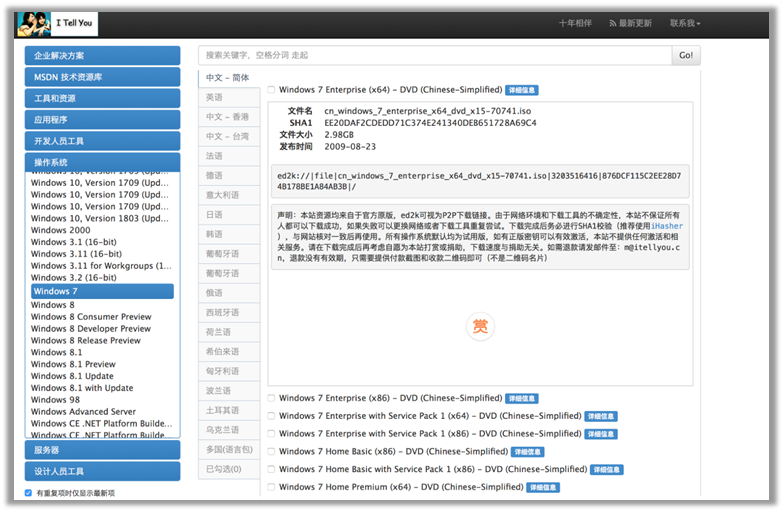Expand the 工具和资源 category
This screenshot has height=512, width=784.
tap(102, 98)
